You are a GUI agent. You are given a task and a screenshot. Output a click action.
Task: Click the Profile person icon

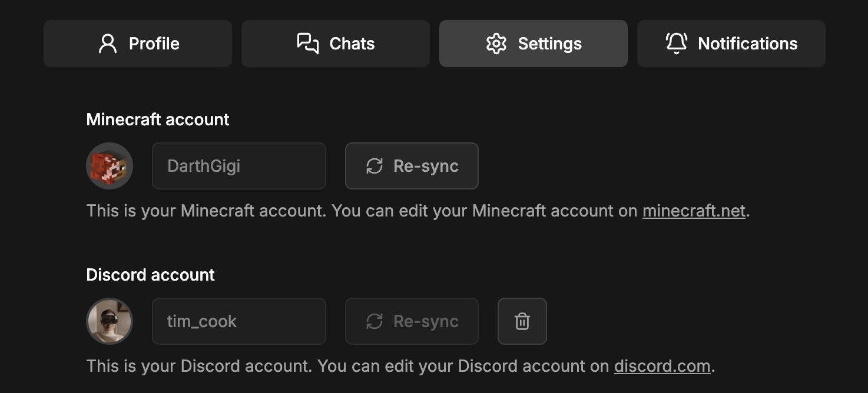107,43
